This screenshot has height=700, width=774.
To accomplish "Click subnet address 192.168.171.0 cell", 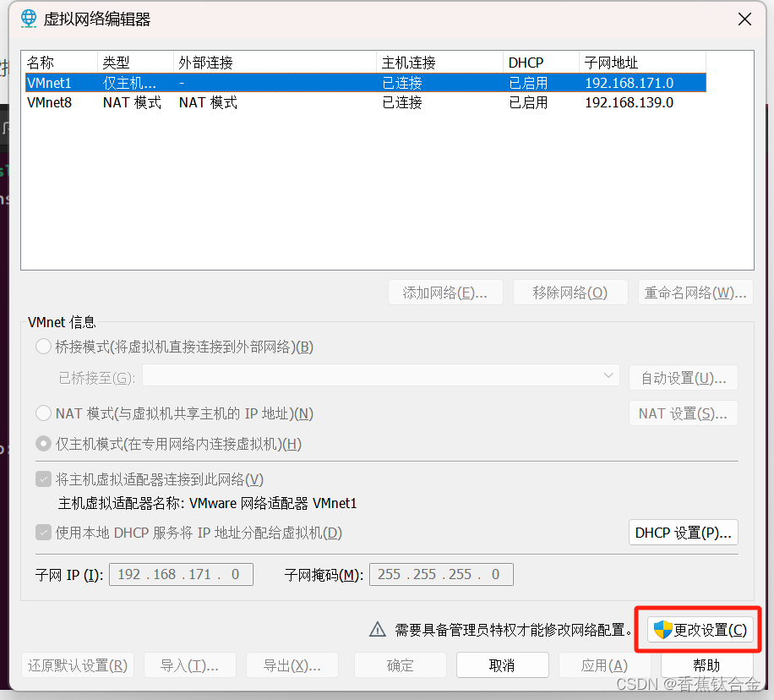I will pos(630,83).
